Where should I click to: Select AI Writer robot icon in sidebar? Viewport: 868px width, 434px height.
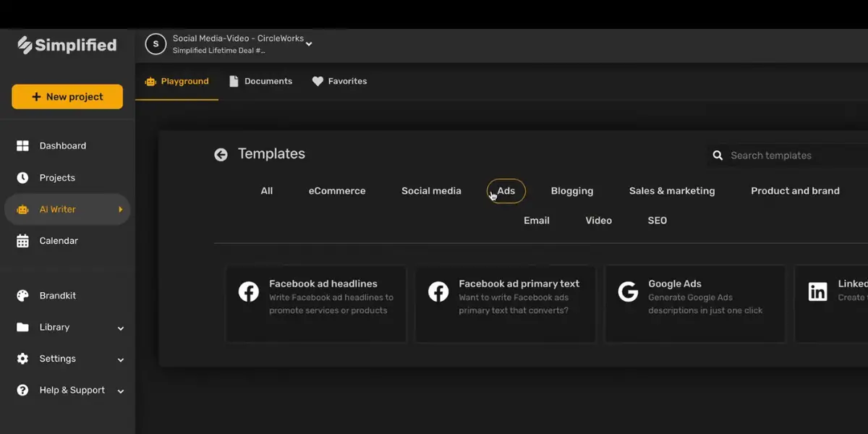[22, 210]
